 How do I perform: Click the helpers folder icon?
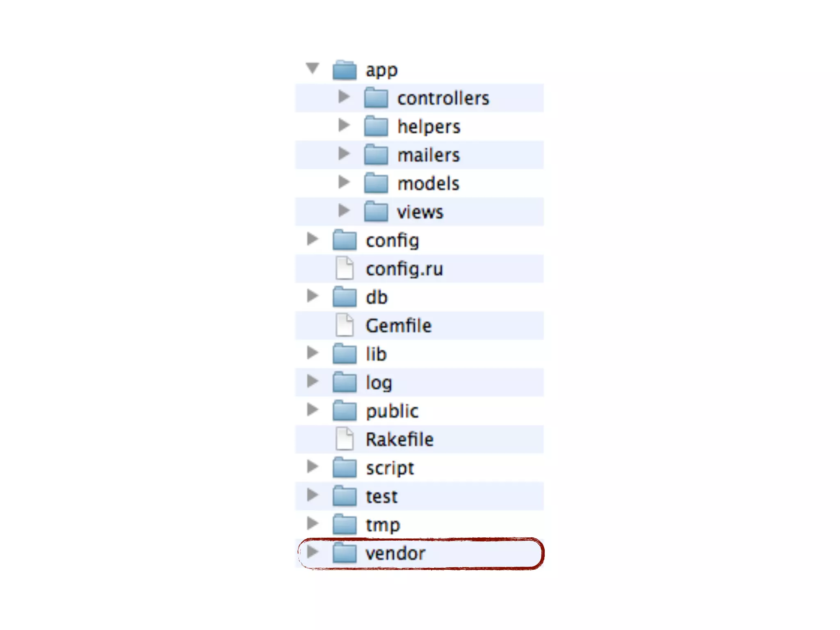tap(376, 126)
